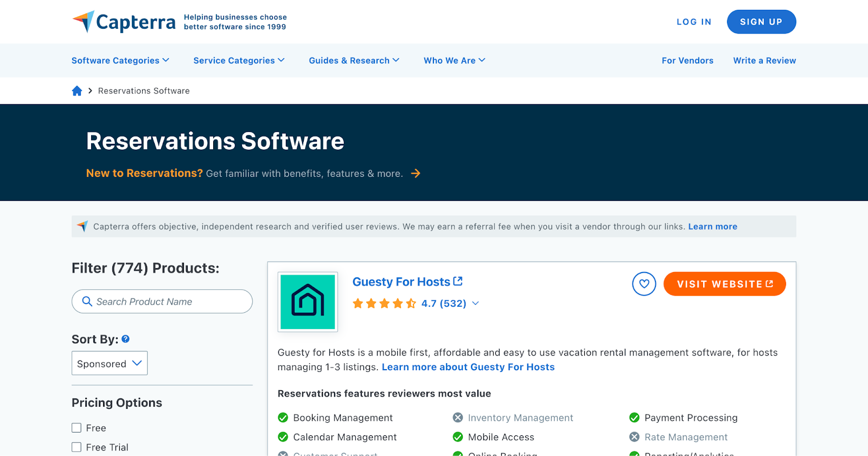Click the Guesty For Hosts logo thumbnail

coord(308,302)
